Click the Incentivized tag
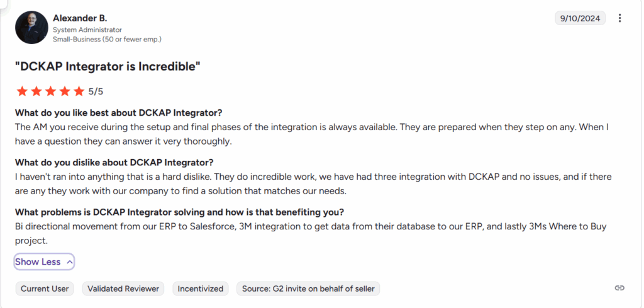Screen dimensions: 644x308 click(x=201, y=289)
